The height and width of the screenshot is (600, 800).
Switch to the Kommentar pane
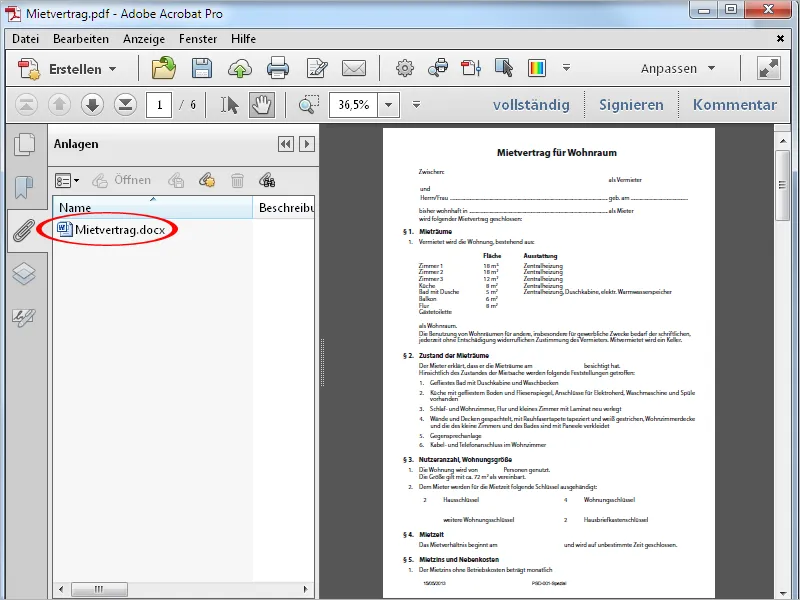737,103
